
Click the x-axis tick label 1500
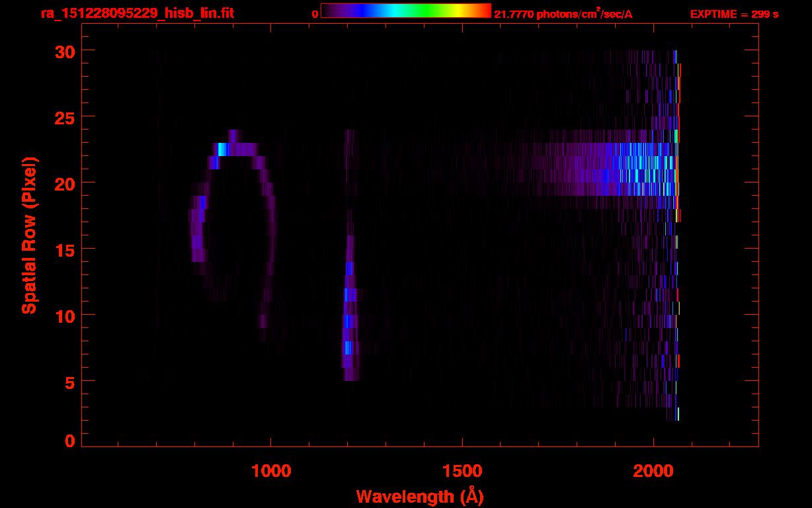click(x=462, y=470)
